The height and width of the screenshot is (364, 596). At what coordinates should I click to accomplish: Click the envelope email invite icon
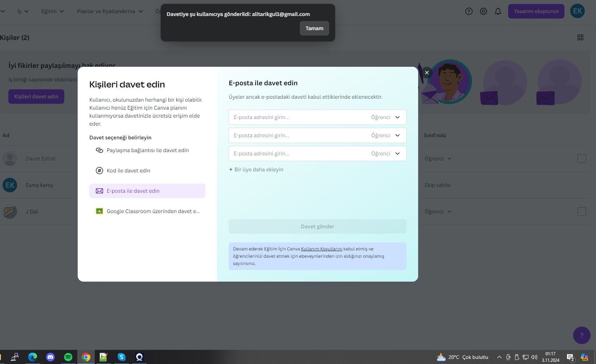99,191
